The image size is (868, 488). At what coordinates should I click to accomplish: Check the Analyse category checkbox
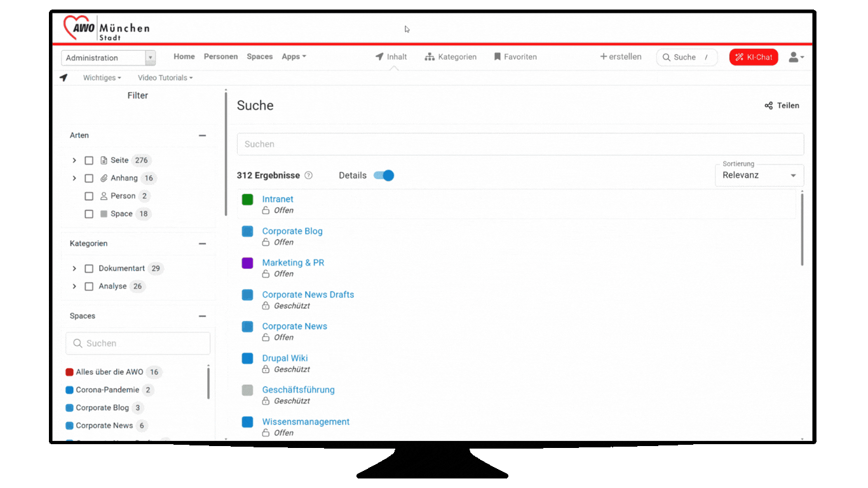(x=89, y=287)
